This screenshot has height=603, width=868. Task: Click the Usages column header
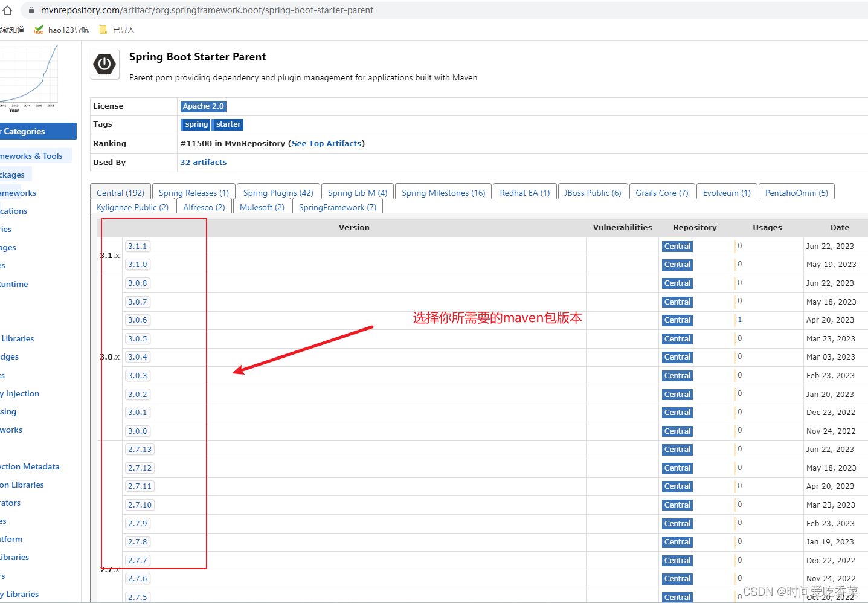767,228
